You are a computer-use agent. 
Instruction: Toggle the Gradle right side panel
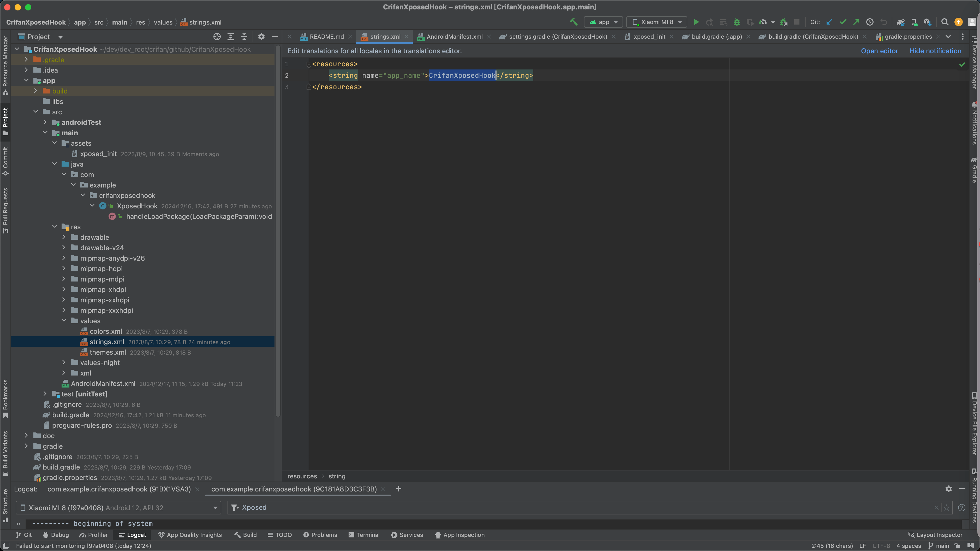(x=974, y=170)
